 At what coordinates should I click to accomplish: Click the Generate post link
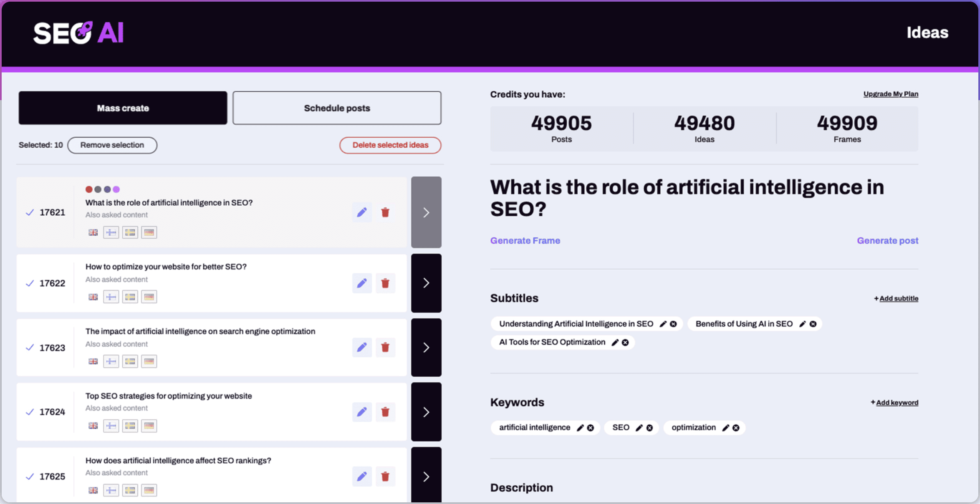(x=887, y=241)
